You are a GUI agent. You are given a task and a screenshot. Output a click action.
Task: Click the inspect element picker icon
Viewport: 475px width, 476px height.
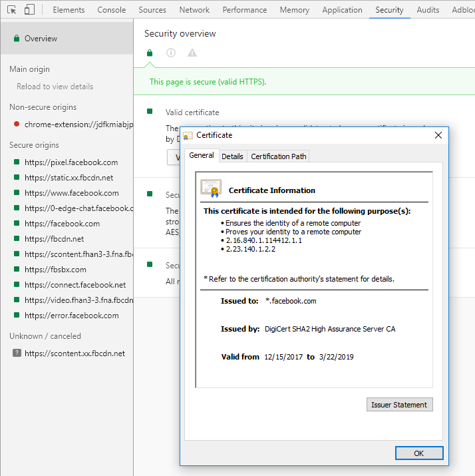pyautogui.click(x=11, y=10)
